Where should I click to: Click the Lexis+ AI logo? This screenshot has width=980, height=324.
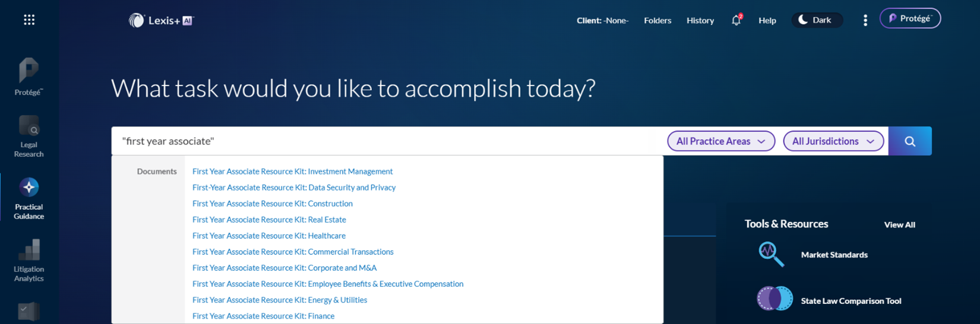click(161, 20)
